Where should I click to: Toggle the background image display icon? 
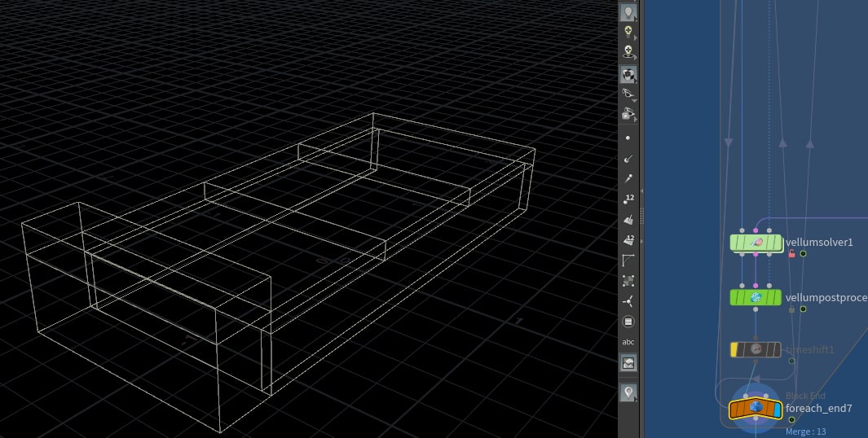coord(628,363)
